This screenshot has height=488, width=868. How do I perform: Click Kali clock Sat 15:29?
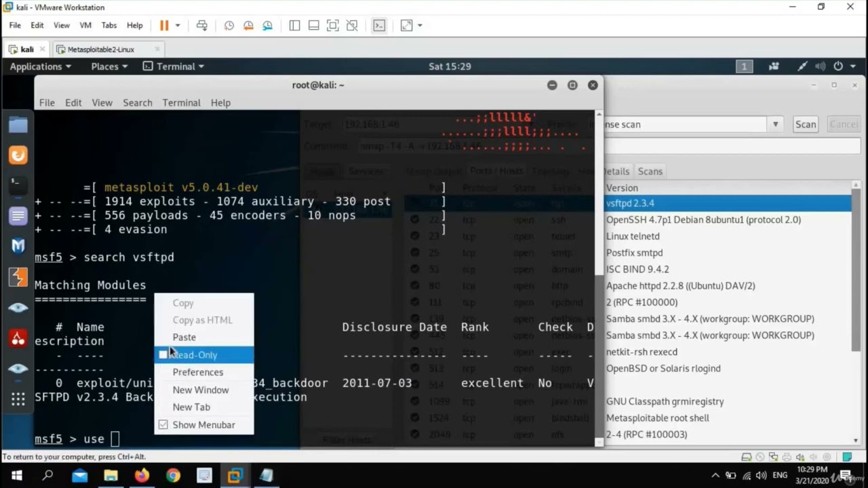coord(450,66)
